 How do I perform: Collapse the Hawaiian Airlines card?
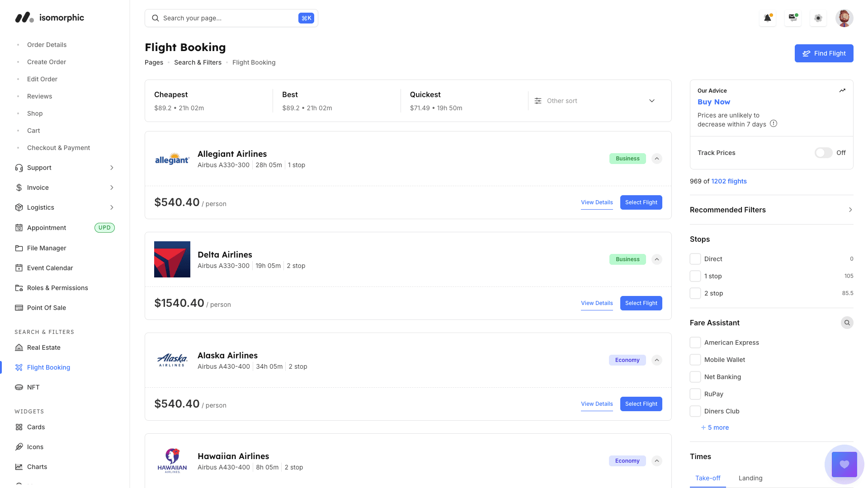pos(657,461)
